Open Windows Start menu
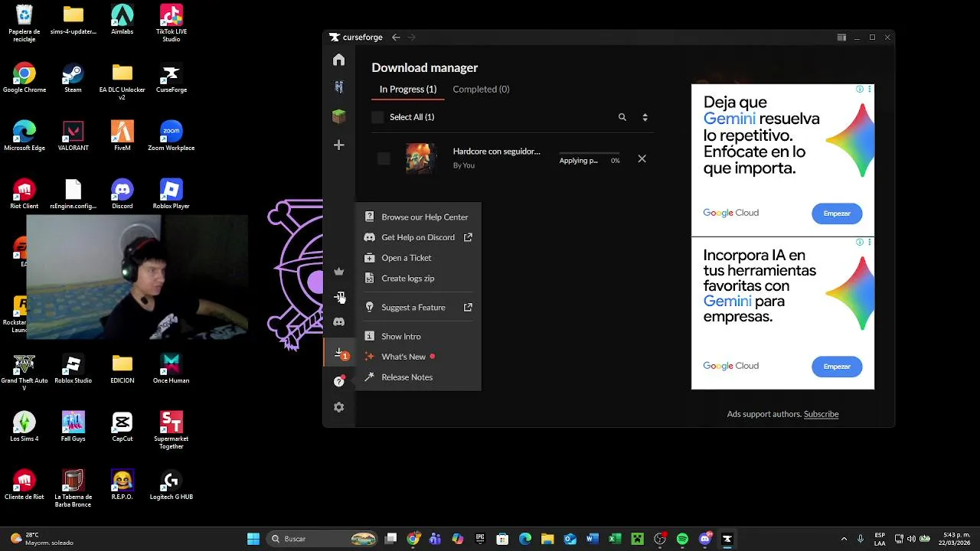 [x=253, y=539]
